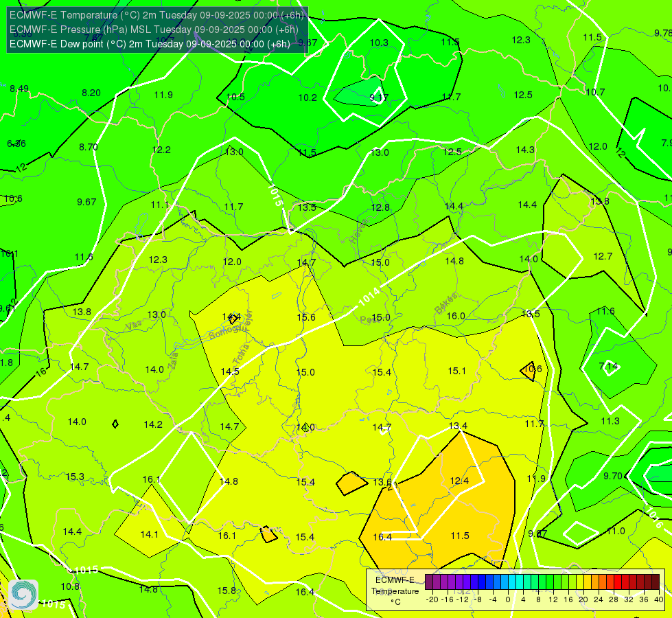
Task: Click the 8.49 value on the map
Action: click(19, 89)
